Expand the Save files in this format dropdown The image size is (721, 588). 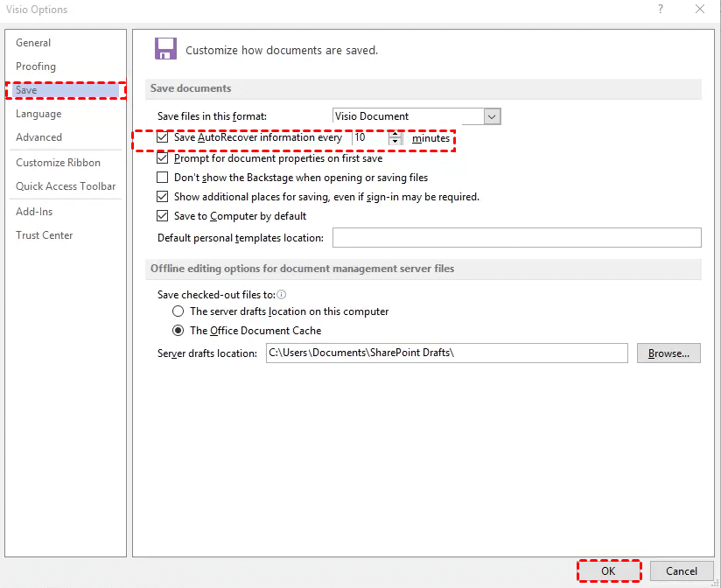492,116
